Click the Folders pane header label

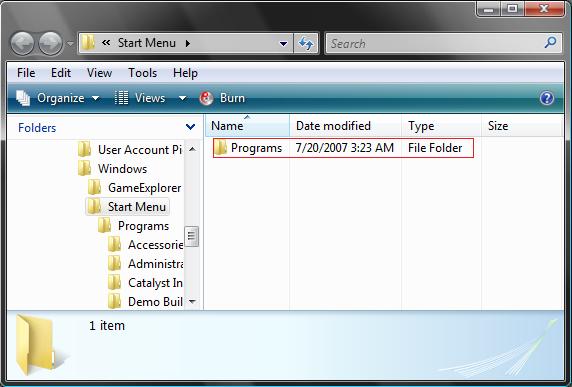click(x=37, y=128)
